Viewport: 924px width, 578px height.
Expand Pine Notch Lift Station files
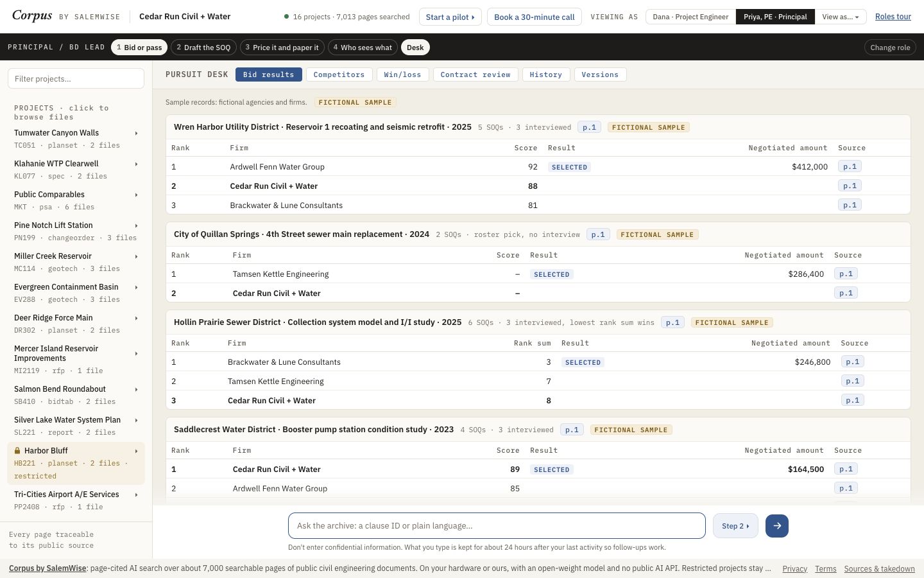136,225
